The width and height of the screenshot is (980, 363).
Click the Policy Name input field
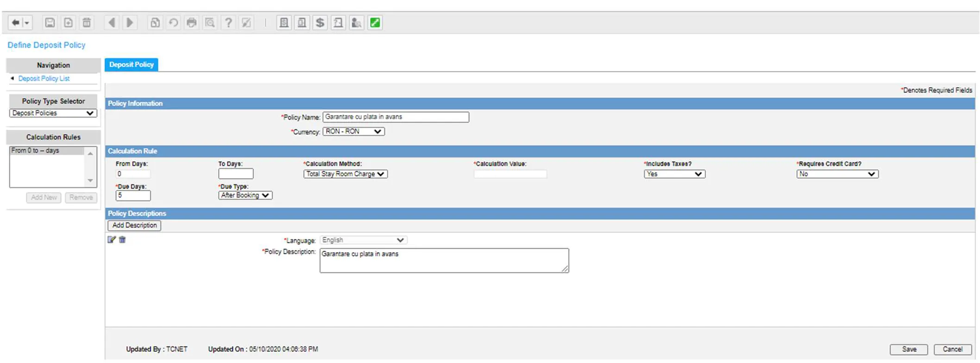coord(396,117)
